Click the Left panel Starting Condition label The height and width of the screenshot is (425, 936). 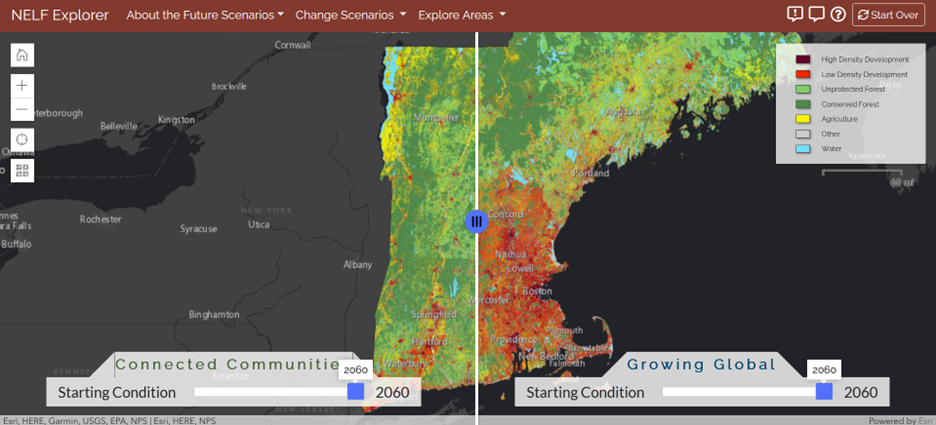coord(116,392)
